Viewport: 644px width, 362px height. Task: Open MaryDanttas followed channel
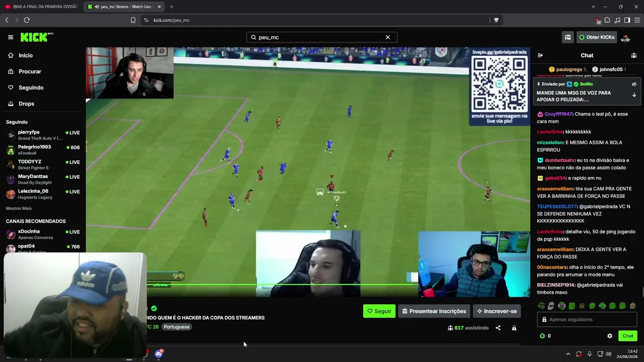point(43,179)
